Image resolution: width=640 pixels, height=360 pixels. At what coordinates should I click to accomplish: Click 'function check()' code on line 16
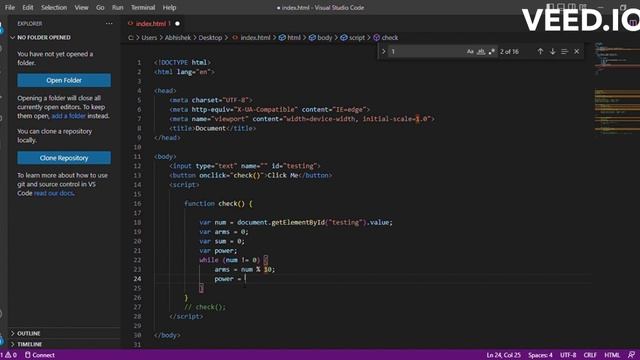click(214, 204)
